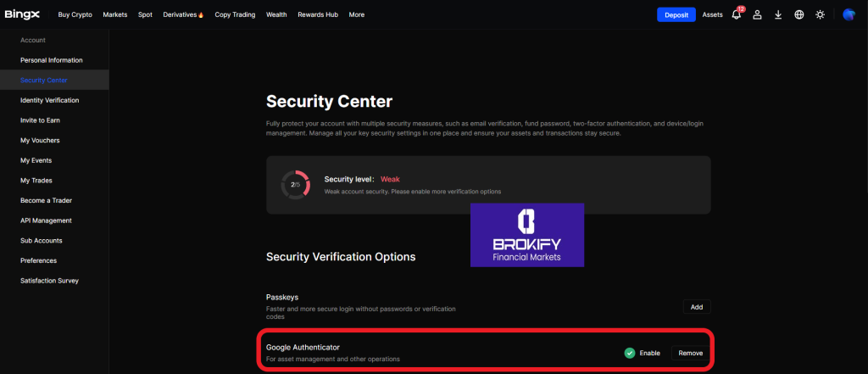868x374 pixels.
Task: Open API Management in sidebar
Action: click(x=46, y=220)
